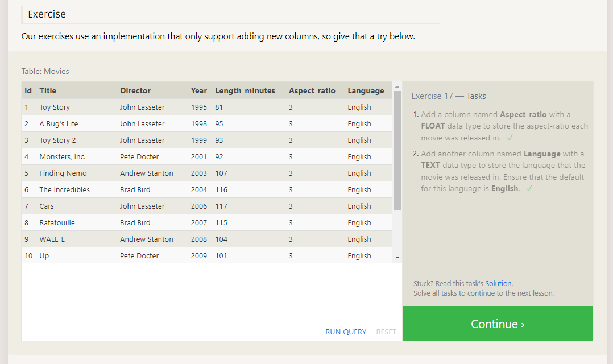Select the 'Toy Story' title cell in row 1
The image size is (613, 364).
(55, 107)
